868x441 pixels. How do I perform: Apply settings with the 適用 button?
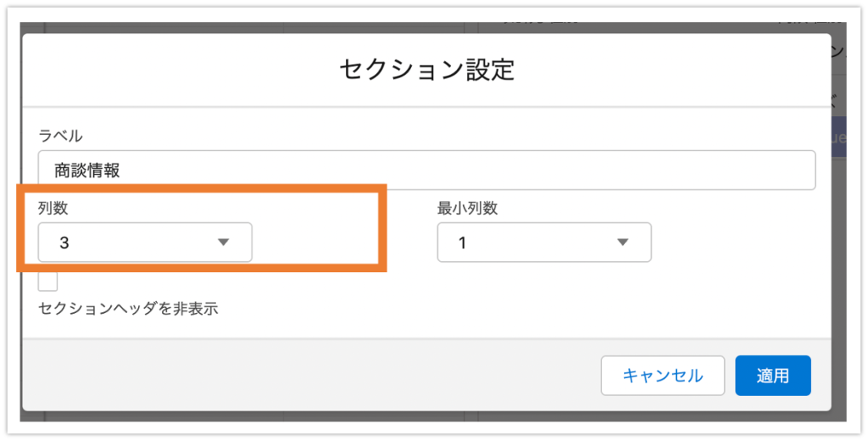pyautogui.click(x=773, y=376)
